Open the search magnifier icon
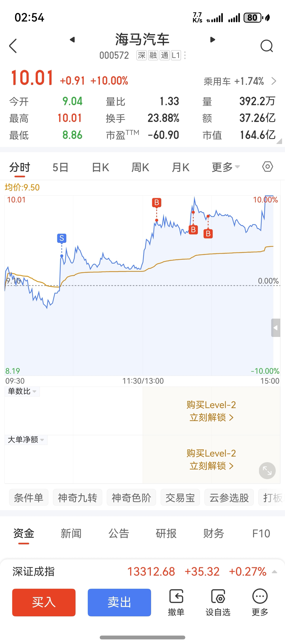The width and height of the screenshot is (285, 644). tap(266, 46)
